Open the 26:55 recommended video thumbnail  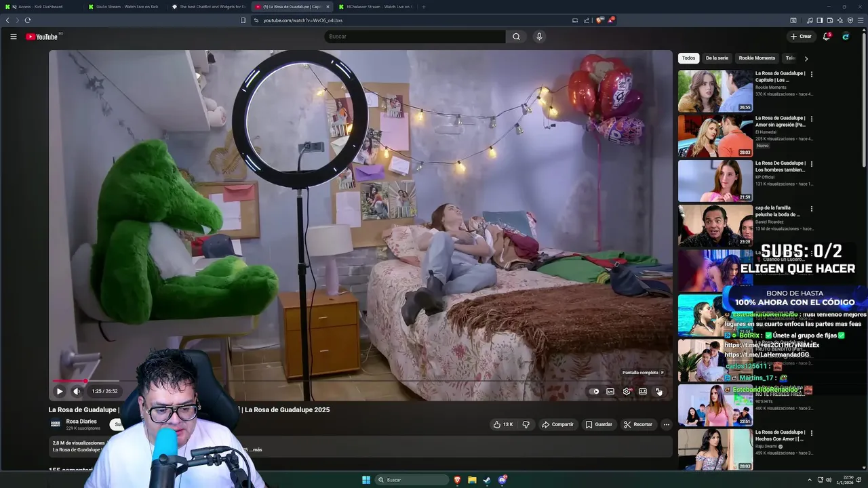click(715, 91)
